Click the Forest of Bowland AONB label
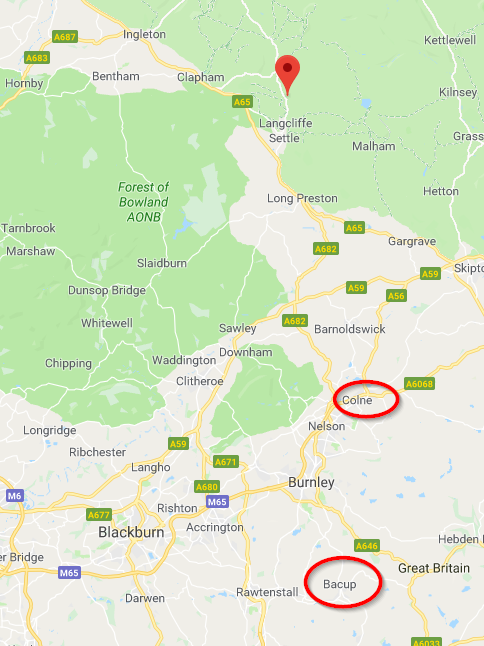Image resolution: width=484 pixels, height=646 pixels. [143, 202]
